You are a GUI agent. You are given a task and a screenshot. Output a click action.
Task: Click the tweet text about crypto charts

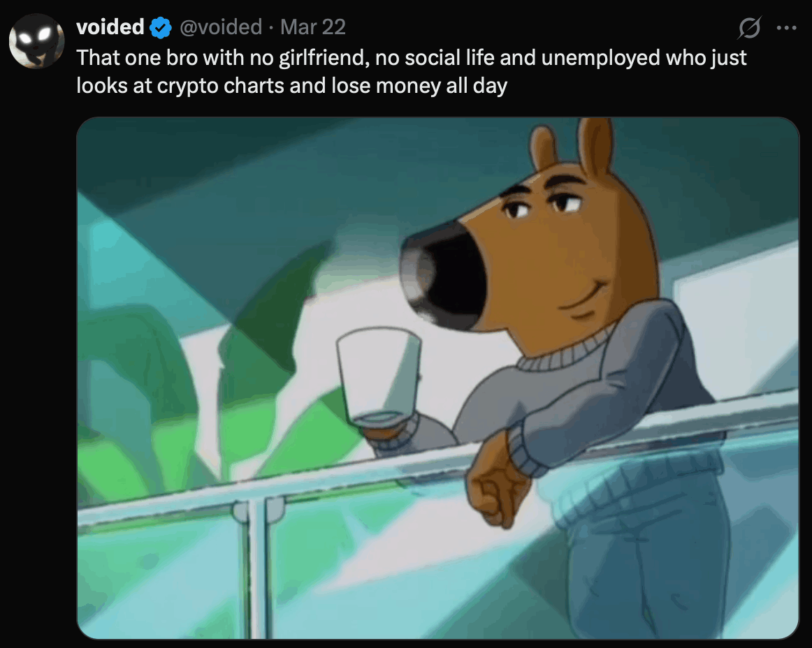[411, 71]
